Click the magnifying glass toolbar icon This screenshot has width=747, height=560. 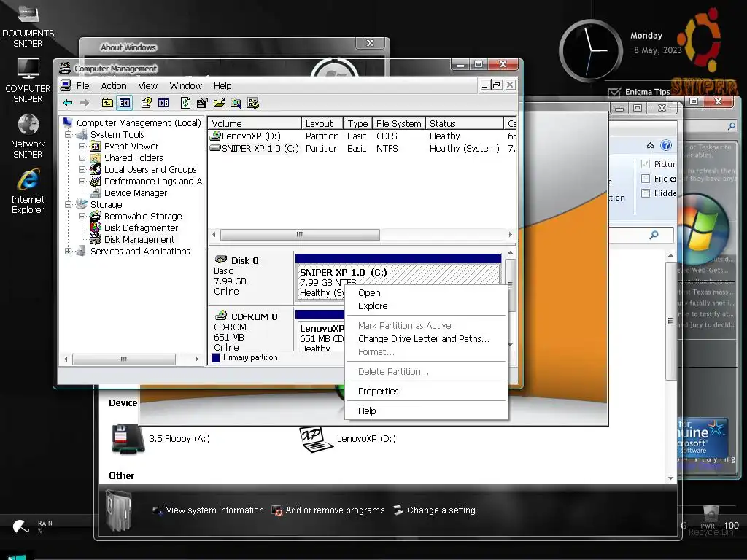[x=236, y=103]
